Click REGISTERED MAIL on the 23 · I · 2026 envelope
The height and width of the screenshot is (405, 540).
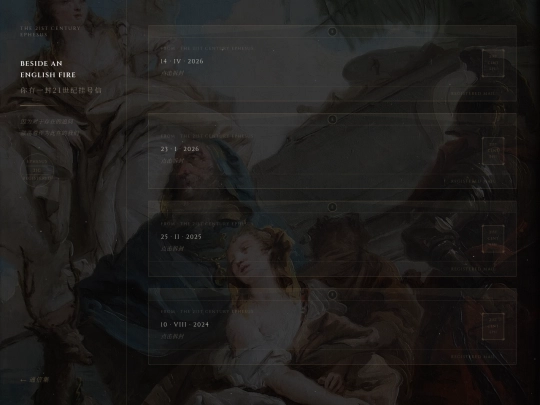click(x=473, y=181)
